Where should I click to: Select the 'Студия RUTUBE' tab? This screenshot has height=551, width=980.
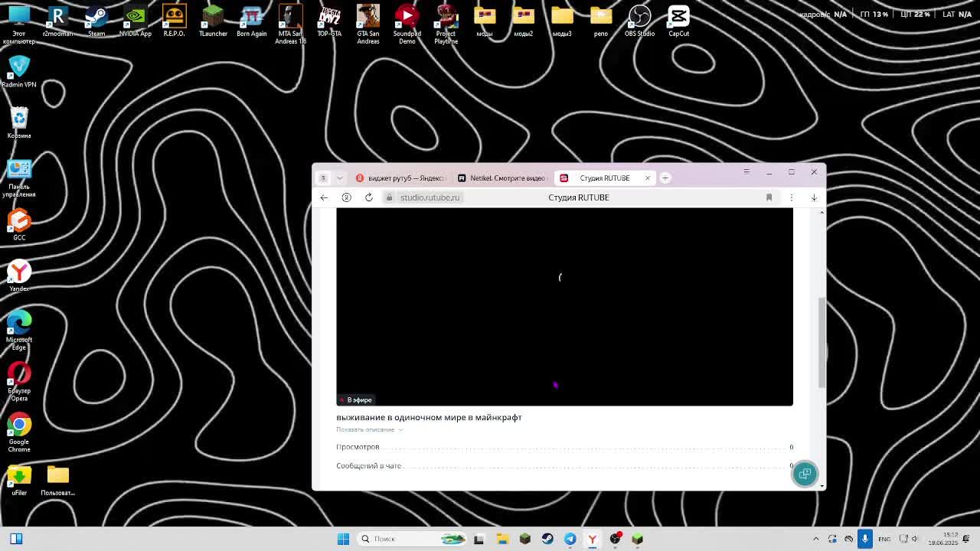605,178
